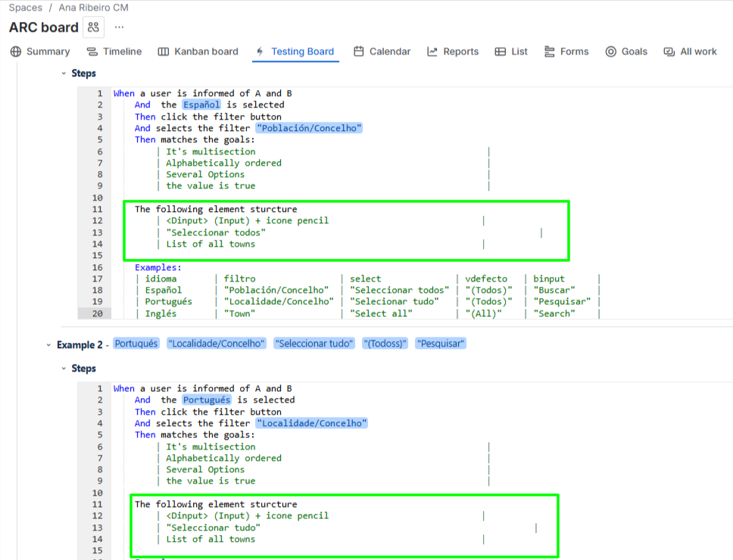Click the globe icon for Summary

pos(16,51)
